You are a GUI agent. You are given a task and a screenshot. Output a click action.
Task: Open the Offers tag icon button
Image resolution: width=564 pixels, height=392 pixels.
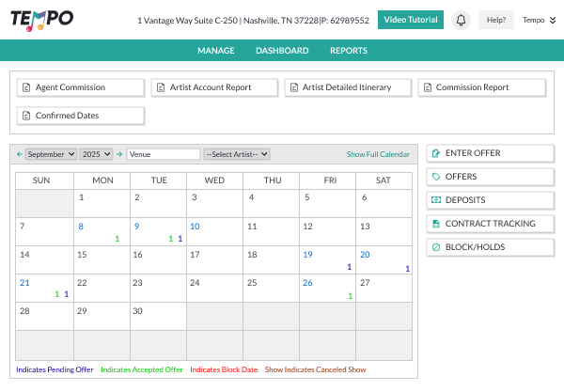[x=490, y=177]
